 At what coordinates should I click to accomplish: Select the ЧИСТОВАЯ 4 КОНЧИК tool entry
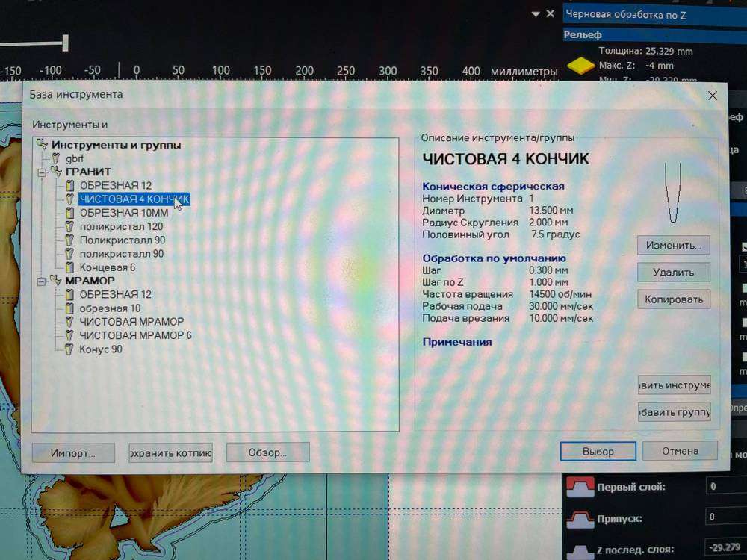[x=134, y=199]
